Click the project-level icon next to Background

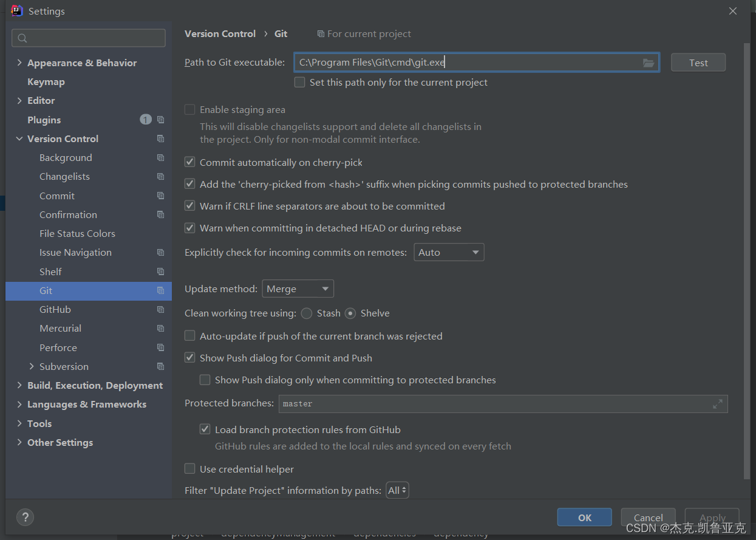click(160, 157)
